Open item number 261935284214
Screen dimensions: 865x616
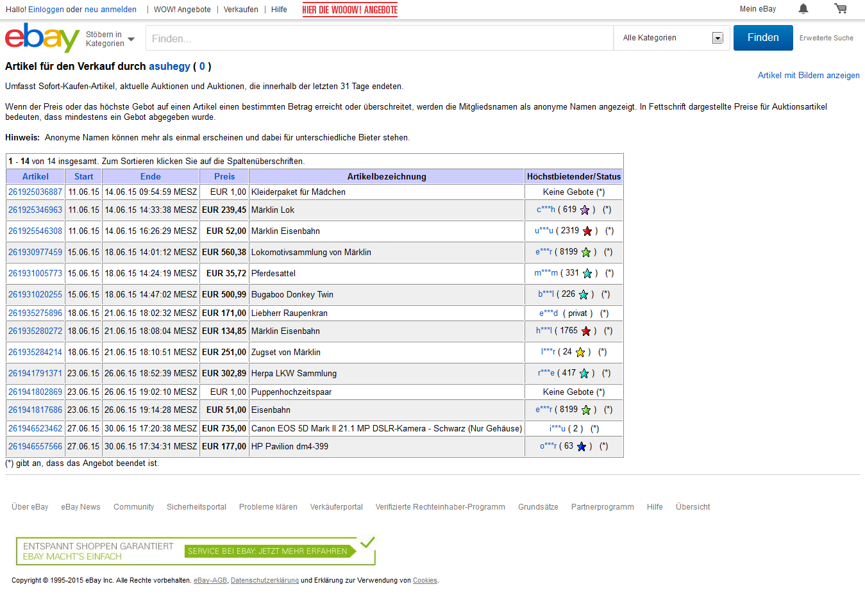tap(35, 352)
